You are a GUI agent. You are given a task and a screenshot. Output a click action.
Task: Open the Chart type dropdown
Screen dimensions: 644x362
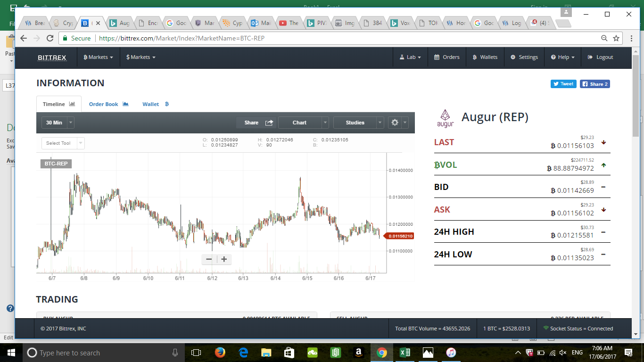point(303,123)
